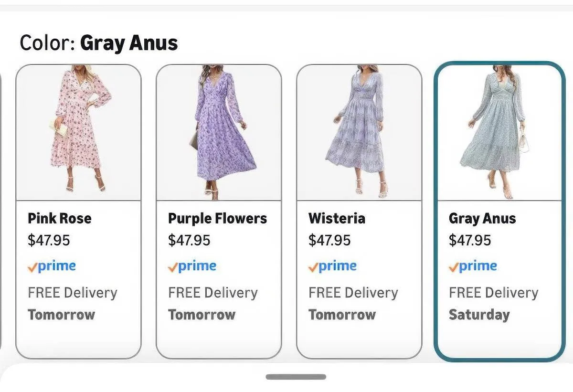The width and height of the screenshot is (573, 392).
Task: Click the Prime badge on the selected gray card
Action: point(473,266)
